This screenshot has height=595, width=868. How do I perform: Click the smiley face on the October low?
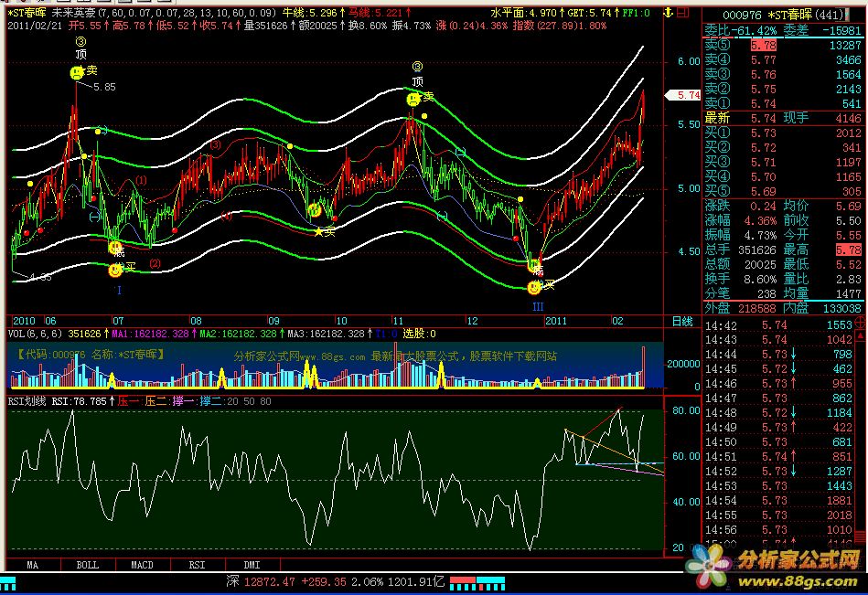314,209
